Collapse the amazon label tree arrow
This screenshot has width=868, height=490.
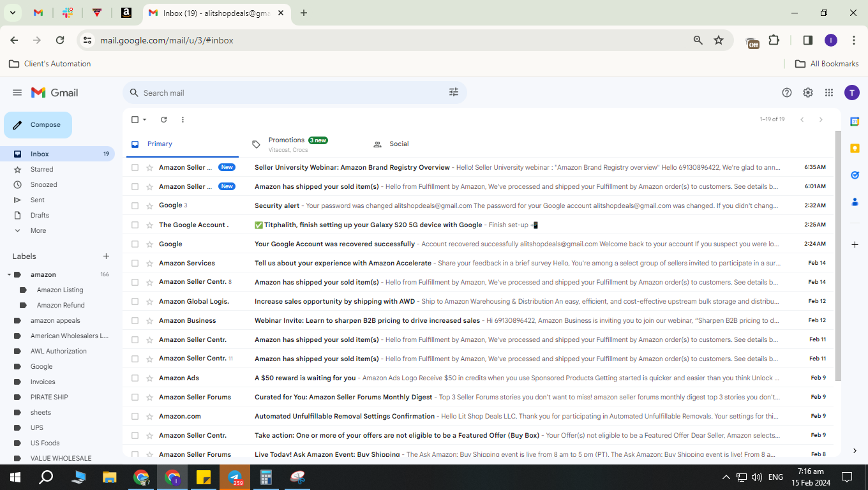(x=10, y=274)
